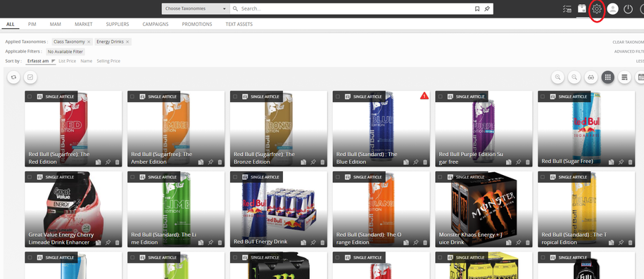Switch to list view
Image resolution: width=644 pixels, height=279 pixels.
click(624, 77)
